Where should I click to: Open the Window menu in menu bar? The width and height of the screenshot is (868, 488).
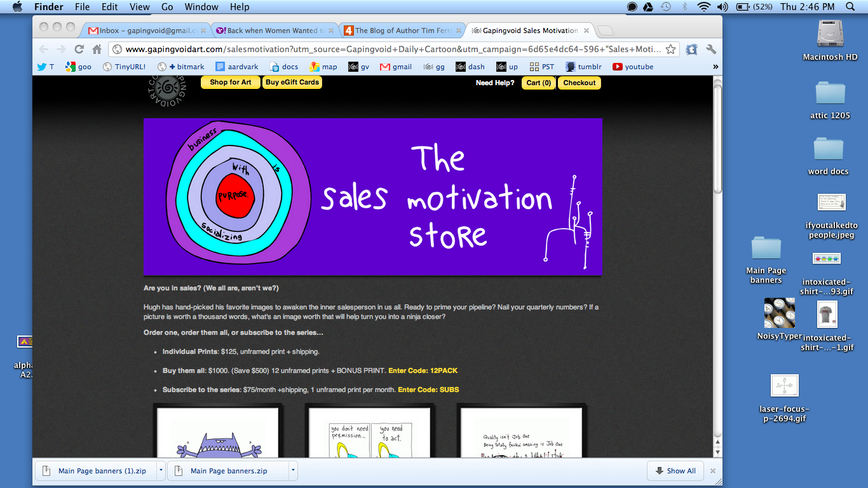coord(201,7)
